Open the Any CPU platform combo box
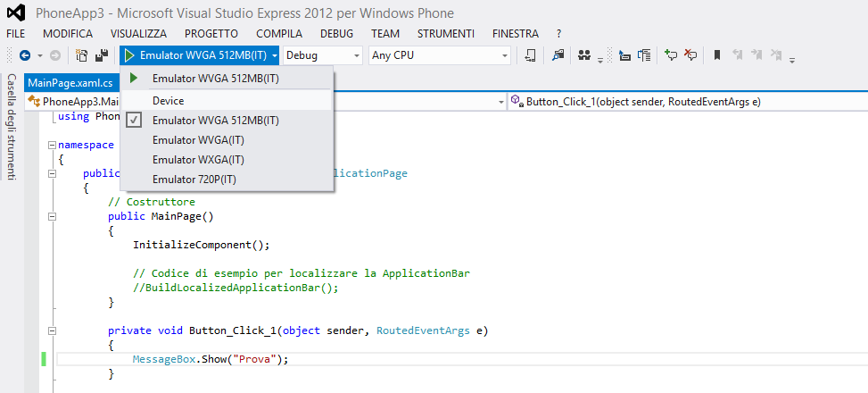This screenshot has width=868, height=393. tap(440, 55)
